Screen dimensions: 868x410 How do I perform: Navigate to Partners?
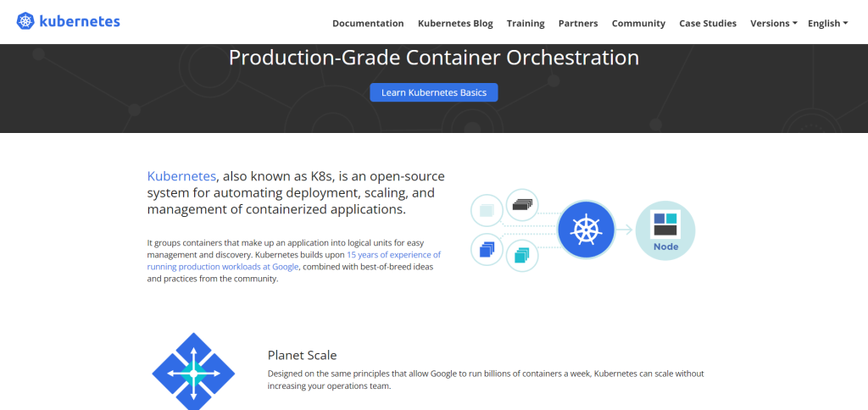(578, 23)
